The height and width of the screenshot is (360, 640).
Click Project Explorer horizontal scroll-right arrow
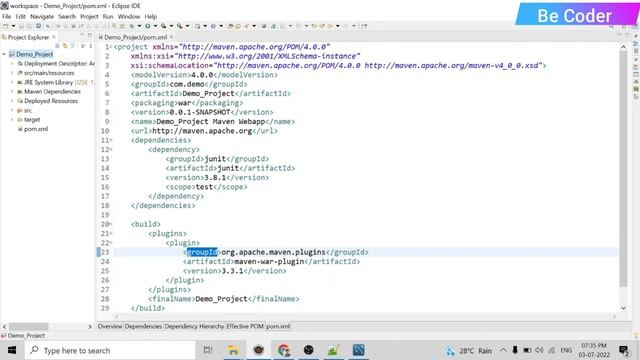tap(90, 327)
